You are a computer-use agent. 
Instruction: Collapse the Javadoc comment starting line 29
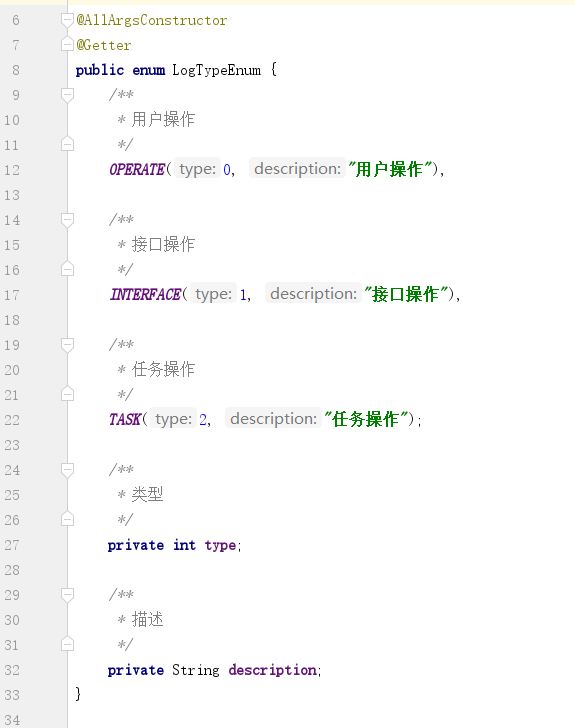coord(67,594)
